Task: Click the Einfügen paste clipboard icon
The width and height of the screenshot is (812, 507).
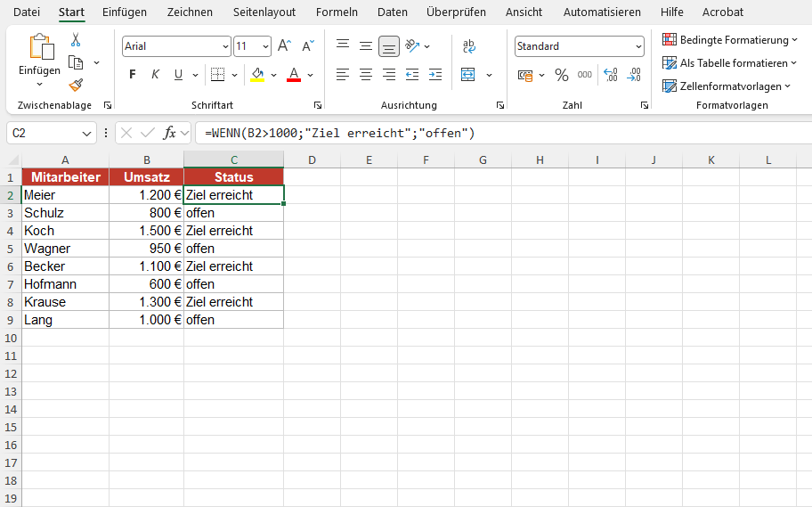Action: (x=42, y=47)
